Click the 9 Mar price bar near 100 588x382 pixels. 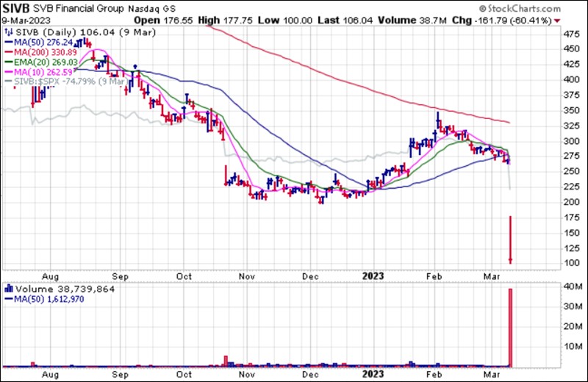(510, 239)
